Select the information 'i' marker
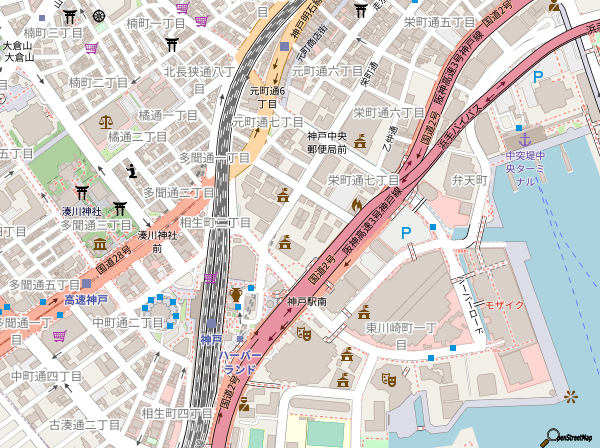The image size is (600, 448). point(132,170)
